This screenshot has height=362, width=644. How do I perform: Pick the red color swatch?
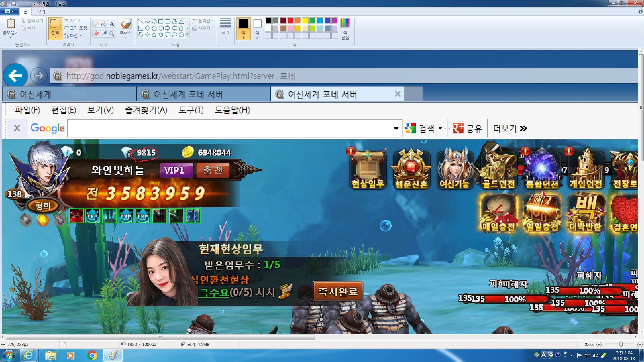(290, 21)
